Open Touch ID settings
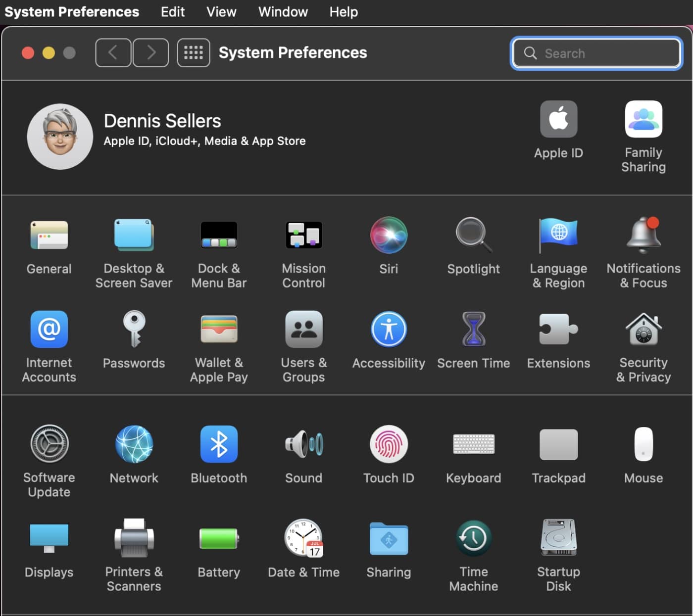Viewport: 693px width, 616px height. [389, 444]
